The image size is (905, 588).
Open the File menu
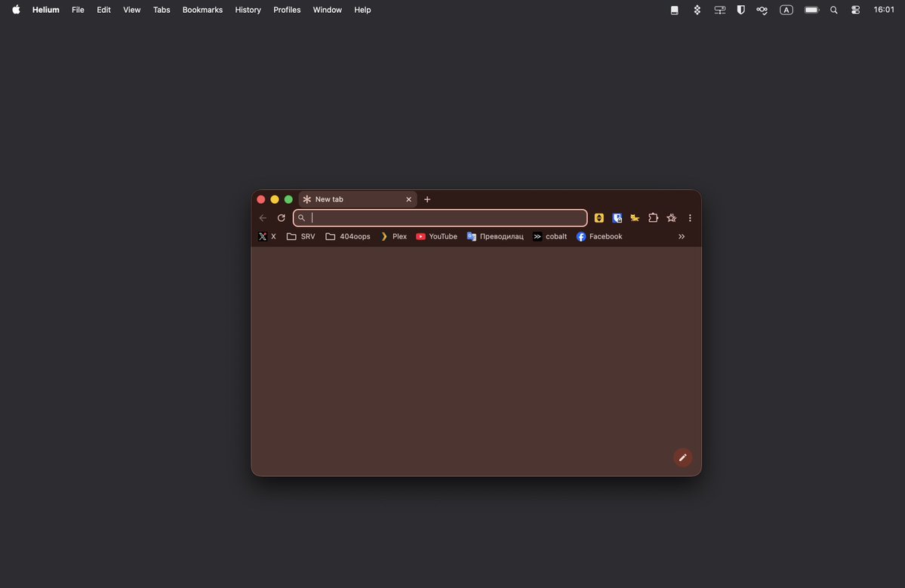point(78,10)
